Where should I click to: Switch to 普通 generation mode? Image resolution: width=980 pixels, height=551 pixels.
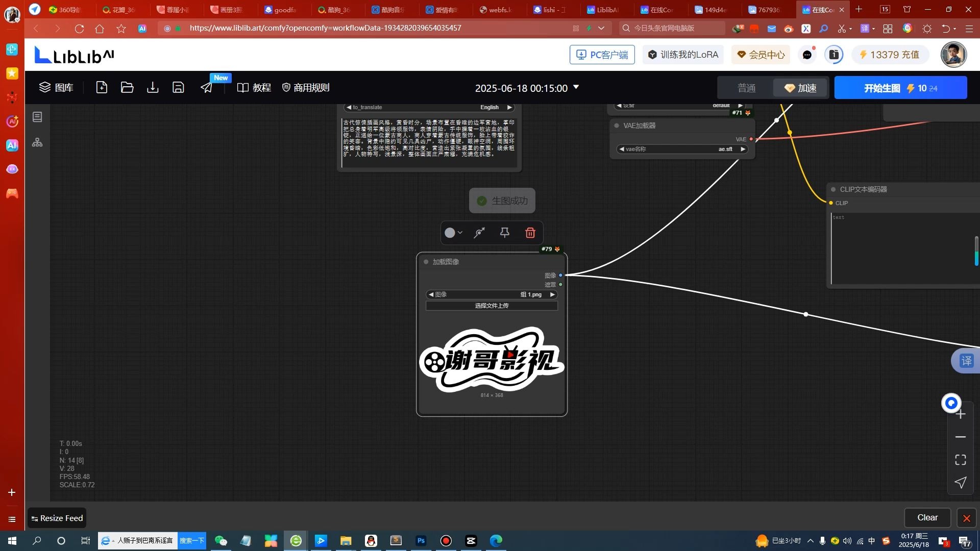click(x=746, y=88)
